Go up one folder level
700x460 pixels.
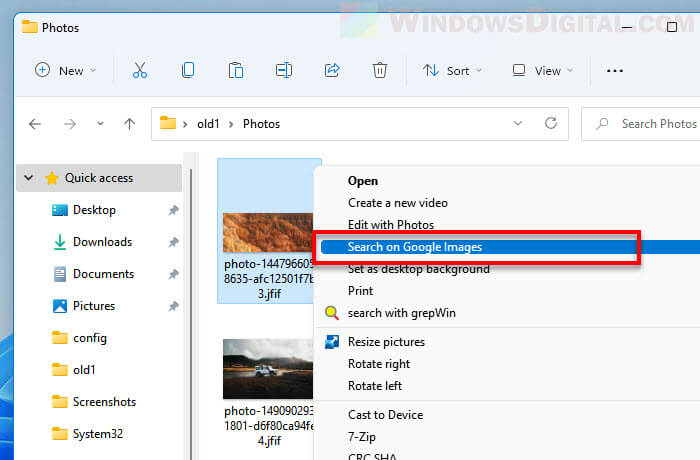pyautogui.click(x=129, y=124)
